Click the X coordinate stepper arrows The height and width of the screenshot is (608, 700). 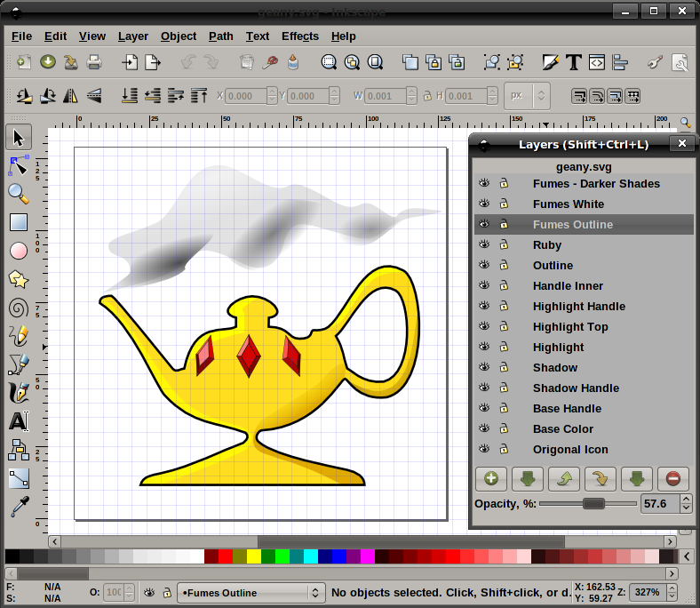coord(272,96)
